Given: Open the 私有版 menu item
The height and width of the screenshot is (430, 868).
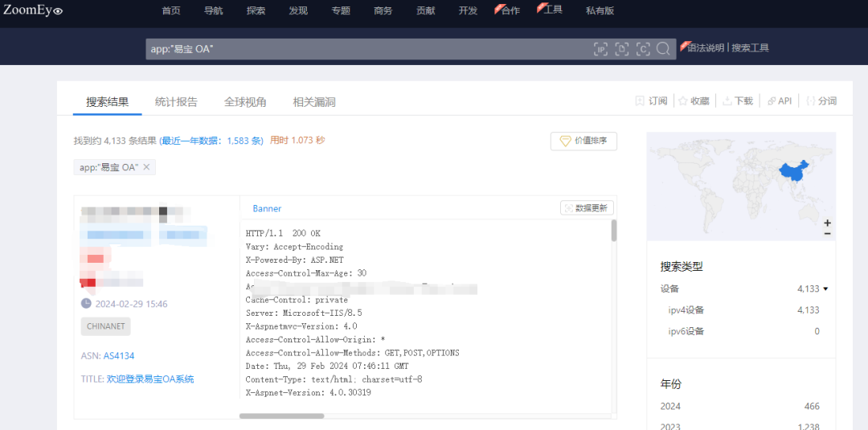Looking at the screenshot, I should 600,10.
